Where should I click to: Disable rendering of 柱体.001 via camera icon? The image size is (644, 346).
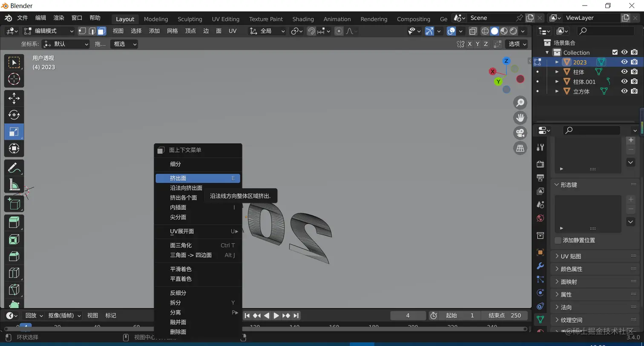coord(634,81)
